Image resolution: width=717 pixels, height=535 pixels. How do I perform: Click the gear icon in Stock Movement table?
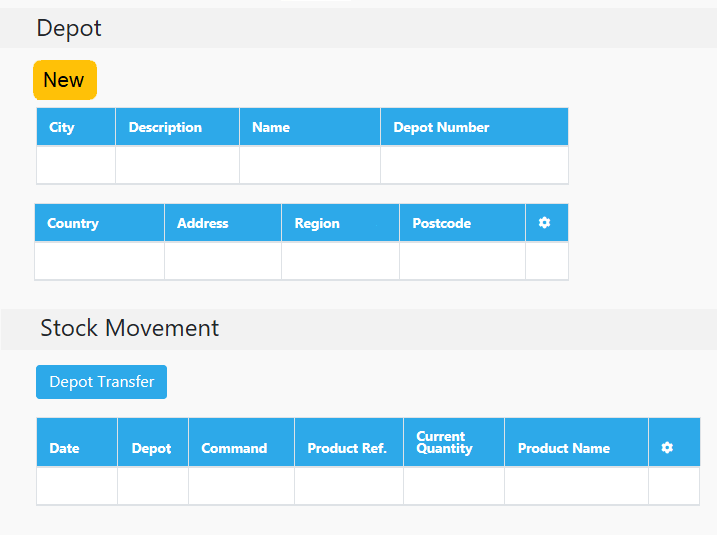(667, 447)
